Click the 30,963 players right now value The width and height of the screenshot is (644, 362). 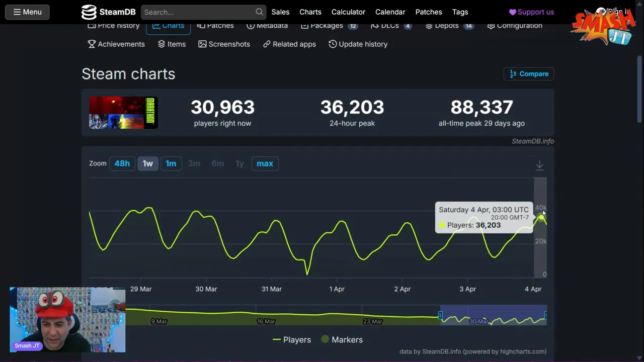point(222,107)
